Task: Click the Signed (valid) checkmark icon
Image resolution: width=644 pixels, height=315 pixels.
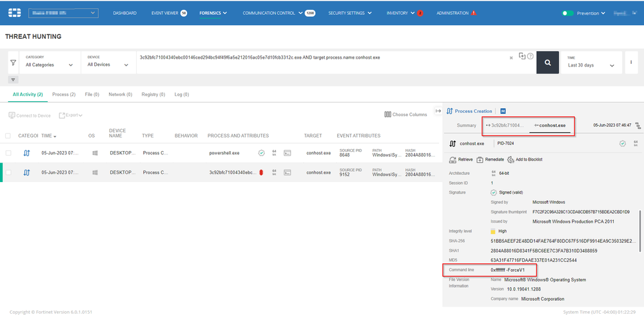Action: pos(494,192)
